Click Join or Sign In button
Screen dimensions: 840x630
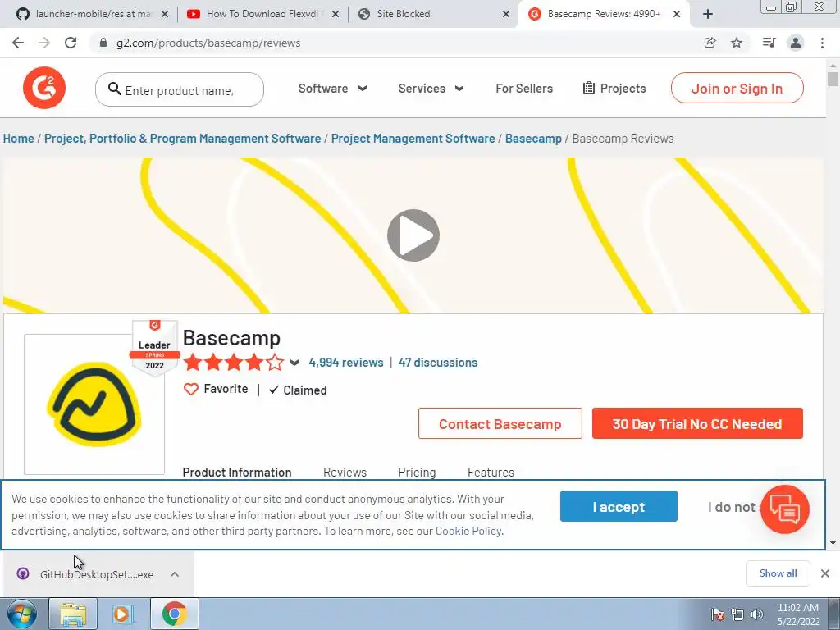[x=737, y=89]
